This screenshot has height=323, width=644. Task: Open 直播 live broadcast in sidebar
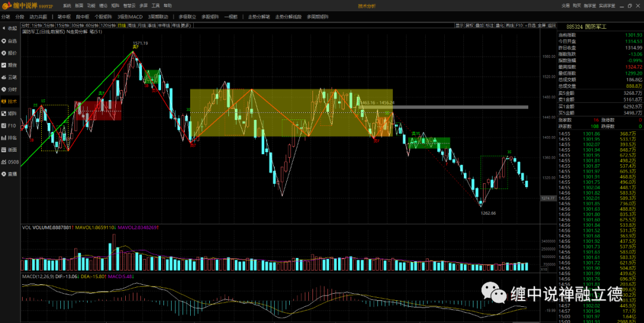click(x=10, y=174)
